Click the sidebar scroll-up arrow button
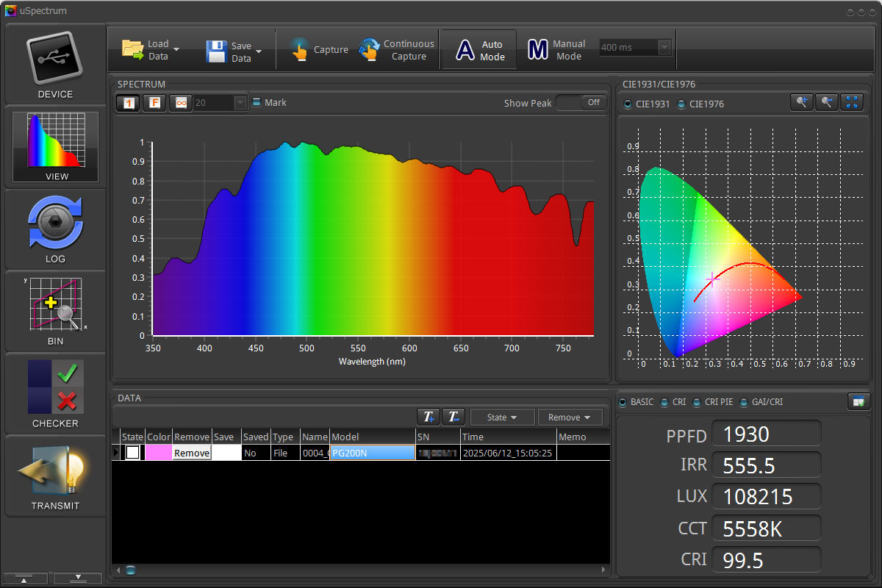Image resolution: width=882 pixels, height=588 pixels. 25,578
